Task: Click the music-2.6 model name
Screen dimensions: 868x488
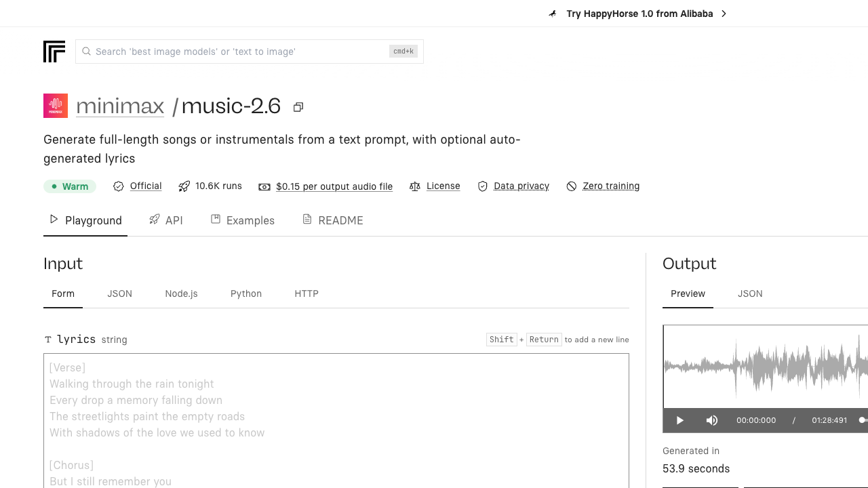Action: (231, 106)
